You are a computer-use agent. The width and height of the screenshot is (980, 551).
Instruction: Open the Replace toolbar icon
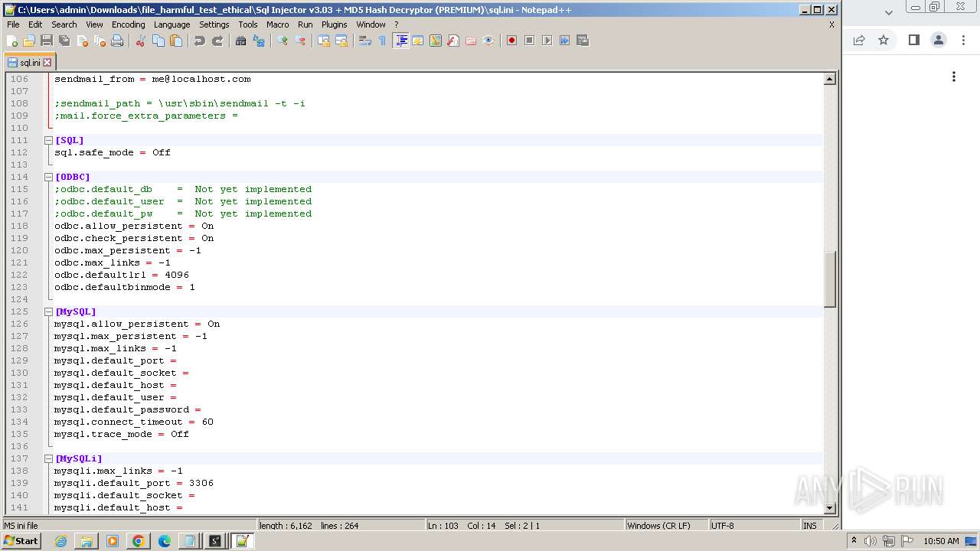coord(259,41)
